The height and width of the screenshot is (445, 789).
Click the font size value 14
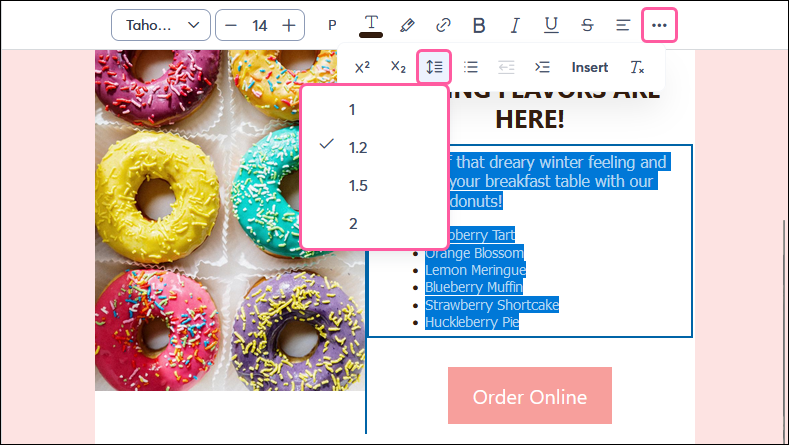pos(260,26)
